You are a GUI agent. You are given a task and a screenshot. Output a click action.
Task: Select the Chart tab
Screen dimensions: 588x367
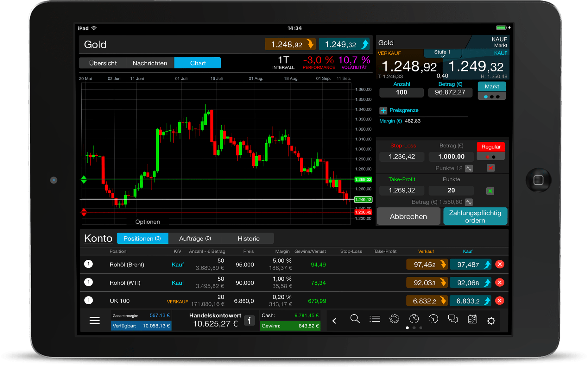[x=198, y=63]
